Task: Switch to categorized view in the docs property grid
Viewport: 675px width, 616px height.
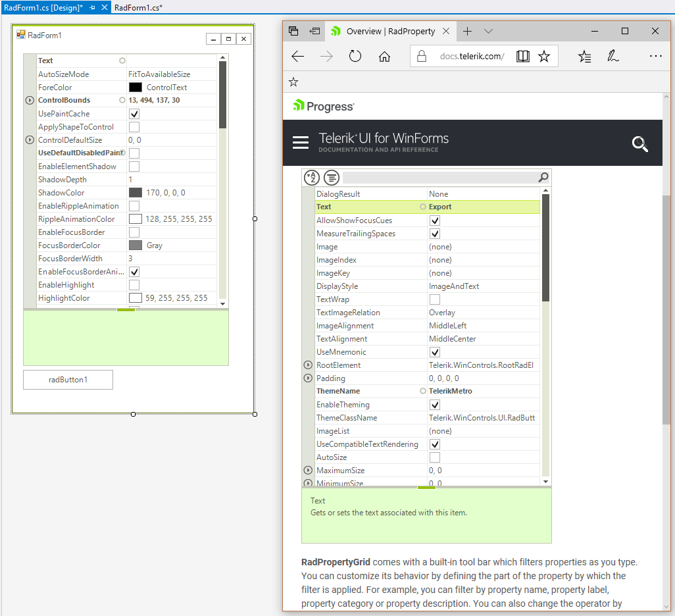Action: tap(331, 178)
